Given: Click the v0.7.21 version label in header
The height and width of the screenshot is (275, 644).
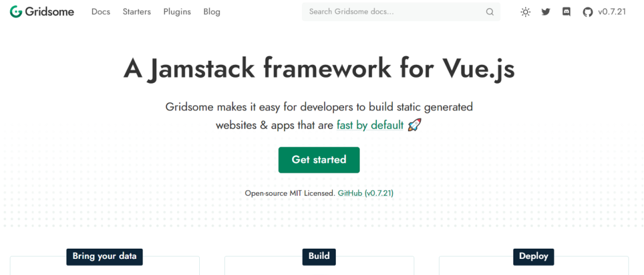Looking at the screenshot, I should (x=612, y=12).
